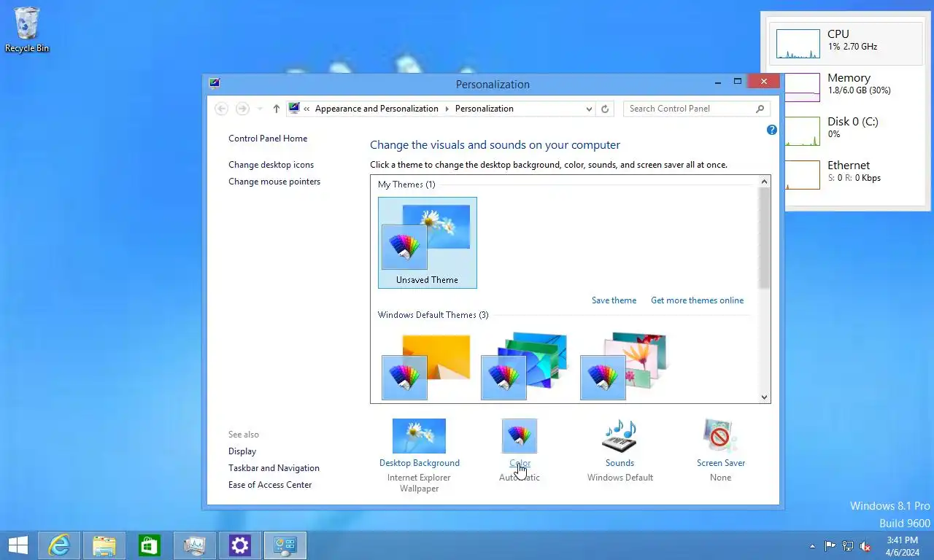This screenshot has width=934, height=560.
Task: Click Get more themes online link
Action: [697, 300]
